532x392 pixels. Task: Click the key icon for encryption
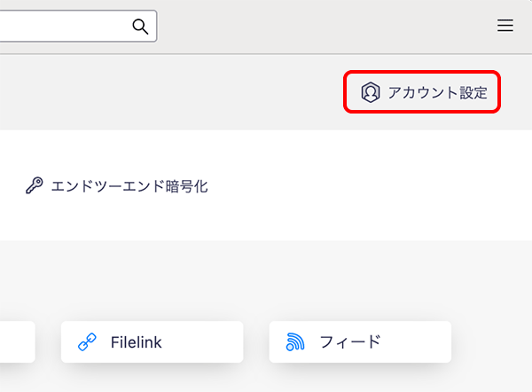click(x=35, y=187)
